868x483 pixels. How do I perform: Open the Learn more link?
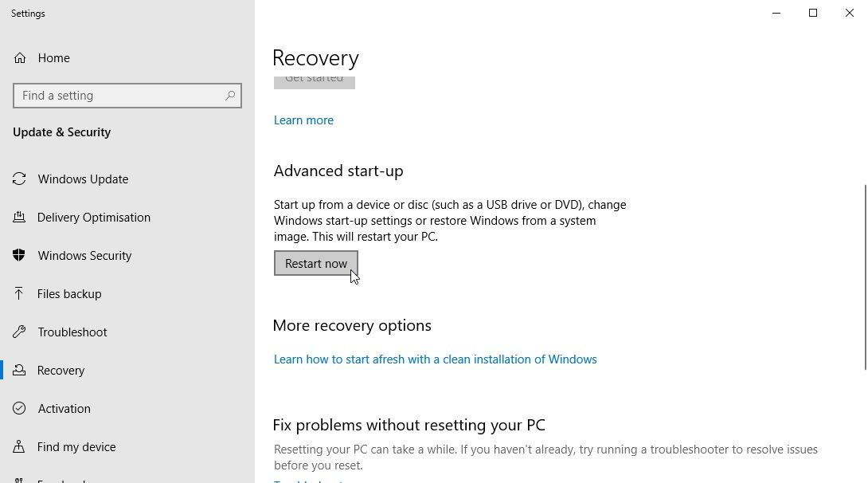pyautogui.click(x=303, y=120)
